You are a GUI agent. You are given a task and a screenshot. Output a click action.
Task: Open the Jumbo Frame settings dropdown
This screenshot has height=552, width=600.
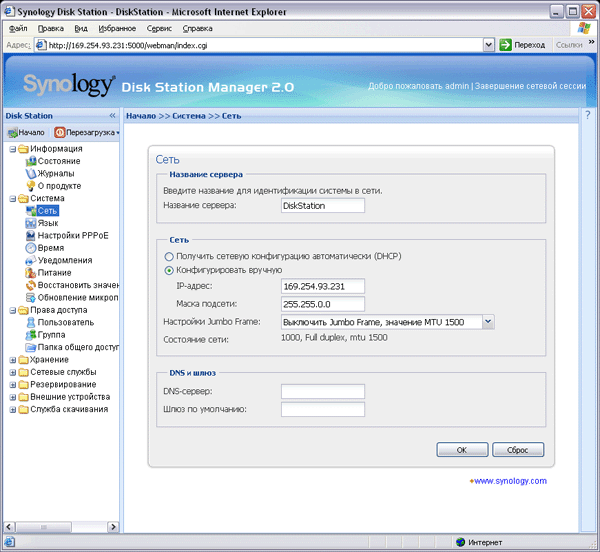[x=488, y=322]
